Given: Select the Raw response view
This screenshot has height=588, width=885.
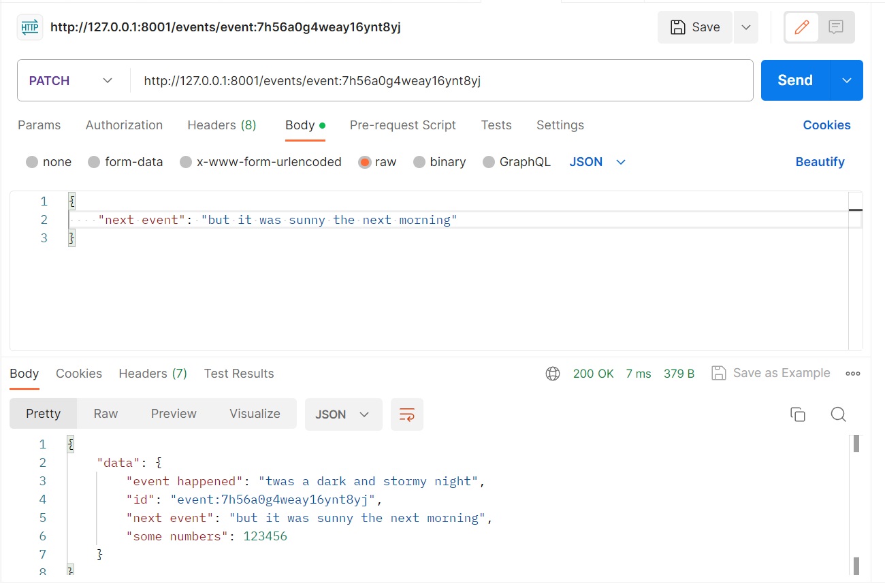Looking at the screenshot, I should pyautogui.click(x=106, y=414).
